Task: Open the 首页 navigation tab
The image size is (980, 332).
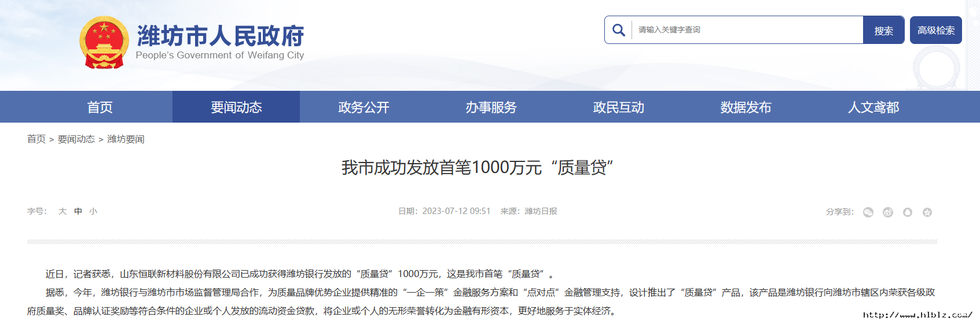Action: (x=100, y=107)
